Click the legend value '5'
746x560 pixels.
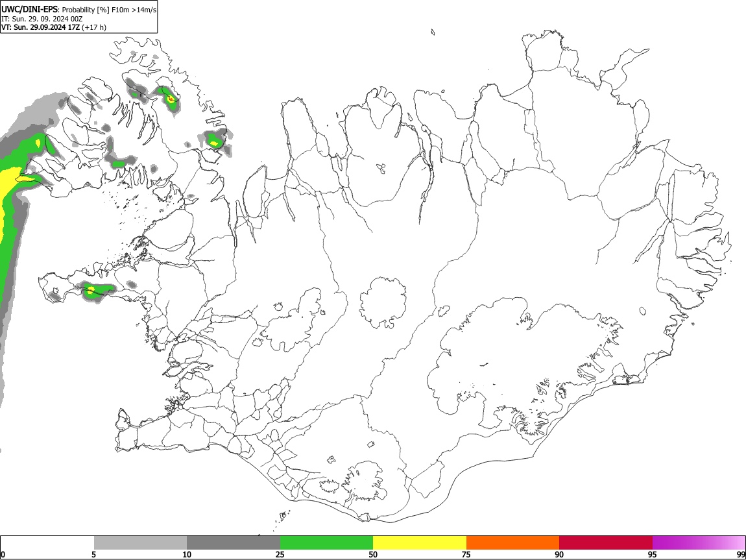pos(93,555)
